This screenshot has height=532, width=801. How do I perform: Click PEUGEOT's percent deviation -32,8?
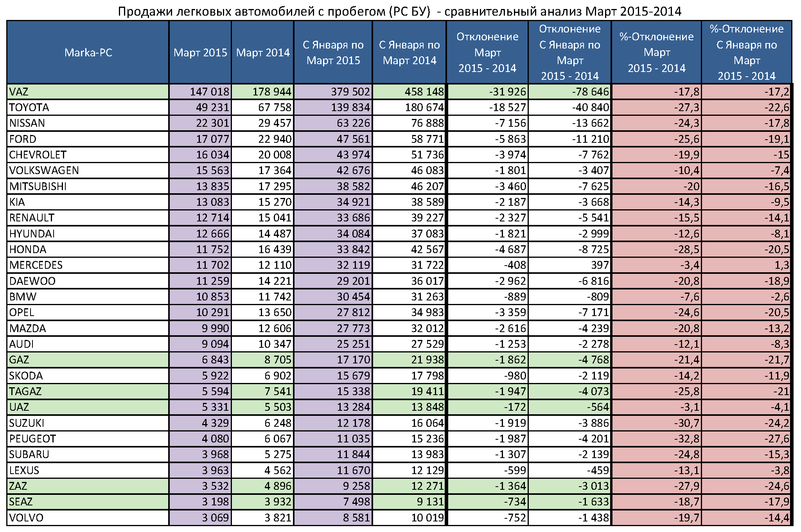pos(686,439)
